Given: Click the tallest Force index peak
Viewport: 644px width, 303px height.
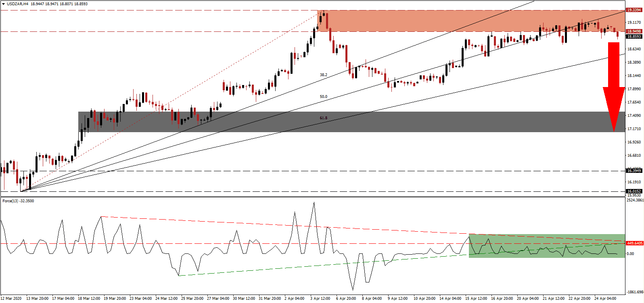Looking at the screenshot, I should pyautogui.click(x=314, y=203).
